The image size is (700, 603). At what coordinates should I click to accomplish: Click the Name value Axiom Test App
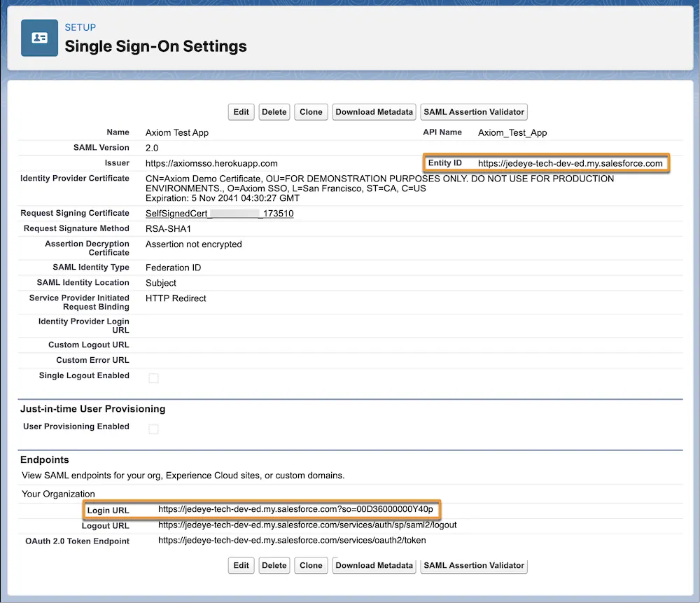177,132
